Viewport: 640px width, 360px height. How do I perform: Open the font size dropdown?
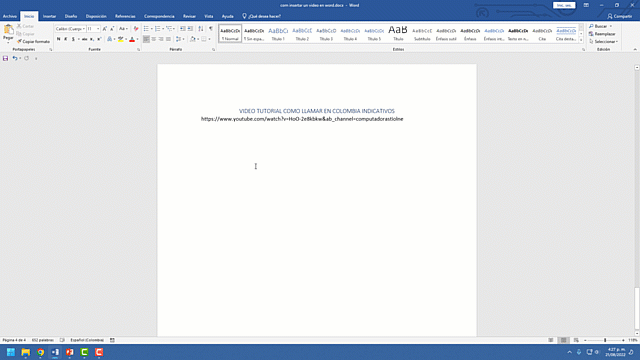[98, 29]
